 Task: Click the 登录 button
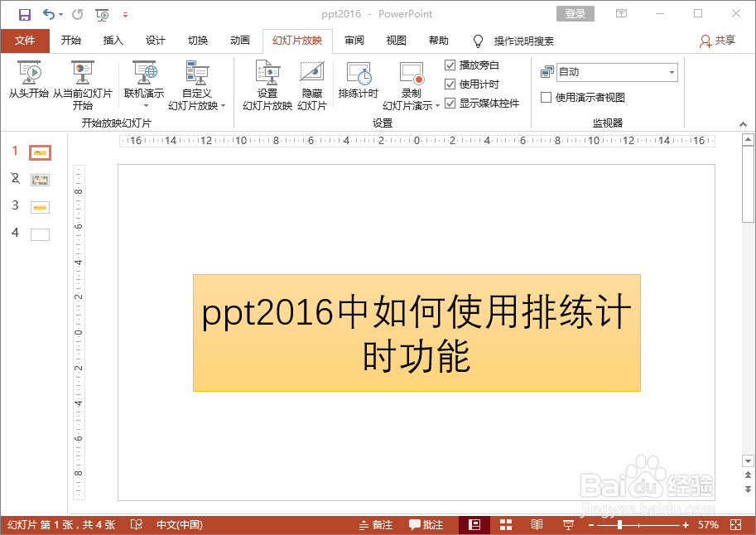tap(575, 14)
